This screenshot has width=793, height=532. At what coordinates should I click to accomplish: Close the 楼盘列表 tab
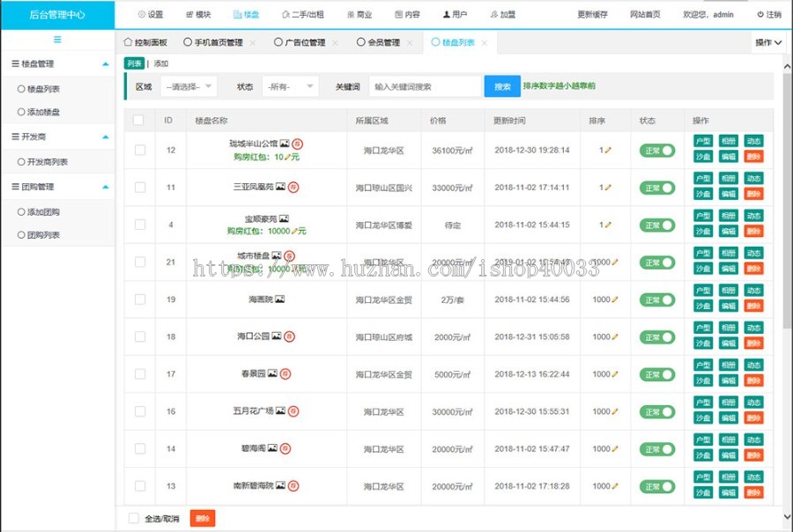point(484,42)
